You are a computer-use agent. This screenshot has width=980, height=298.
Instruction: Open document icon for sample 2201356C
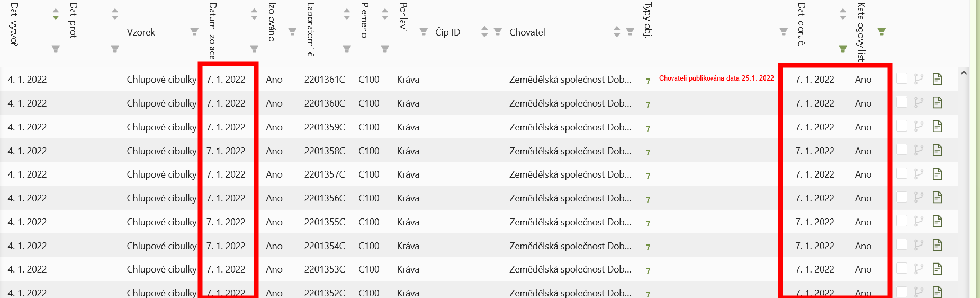point(938,198)
